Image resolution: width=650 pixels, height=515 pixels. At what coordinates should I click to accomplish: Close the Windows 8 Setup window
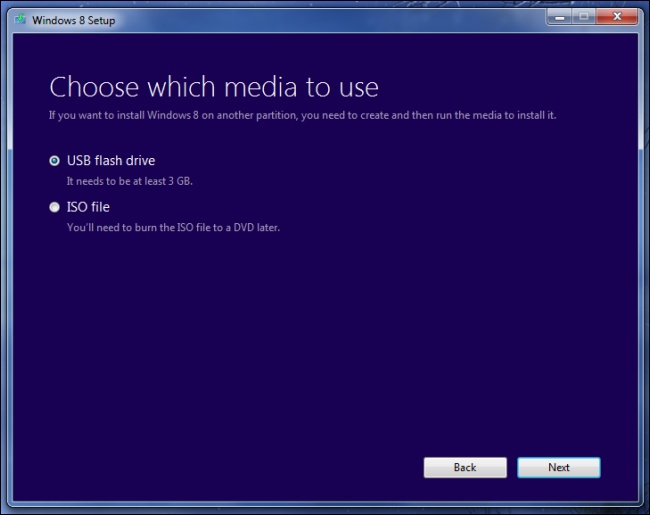click(617, 17)
